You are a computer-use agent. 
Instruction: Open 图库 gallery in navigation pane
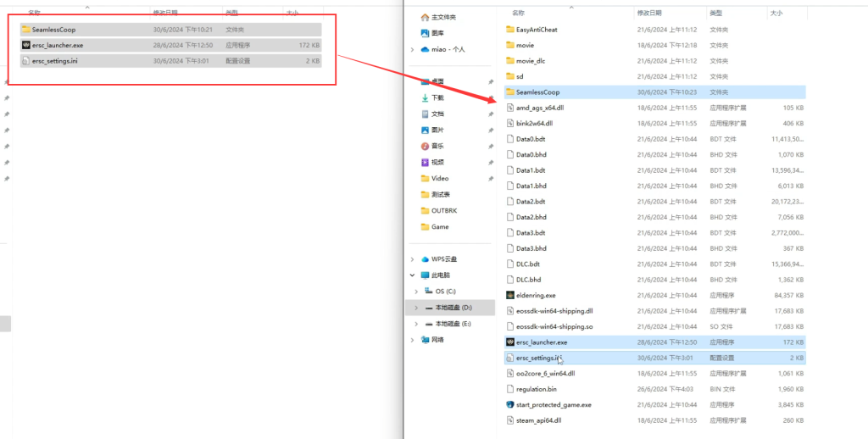(437, 33)
